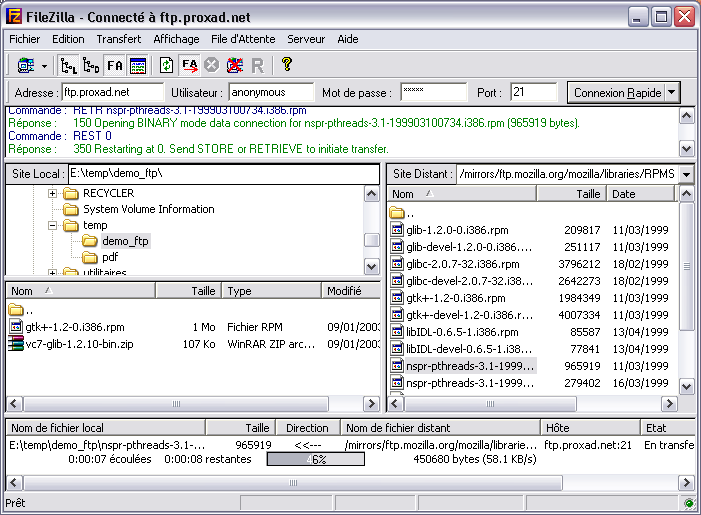The width and height of the screenshot is (701, 515).
Task: Select the queued nspr-pthreads transfer row
Action: tap(350, 445)
